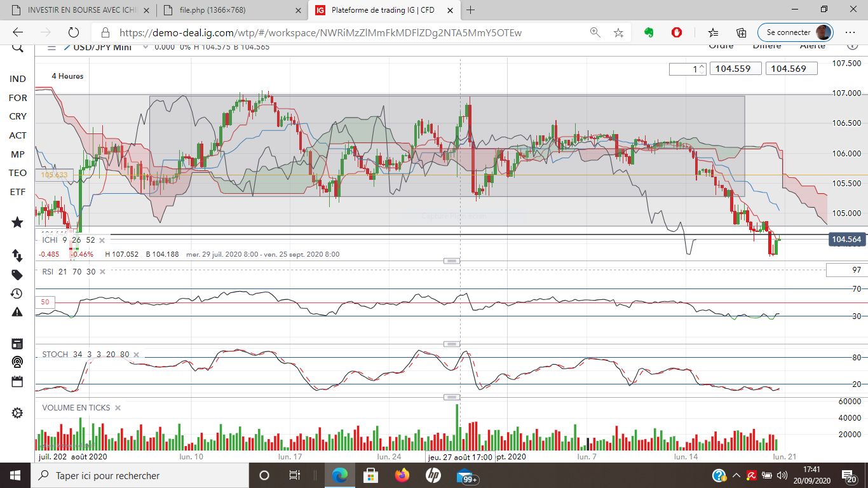This screenshot has height=488, width=868.
Task: Open the economic calendar icon
Action: 17,382
